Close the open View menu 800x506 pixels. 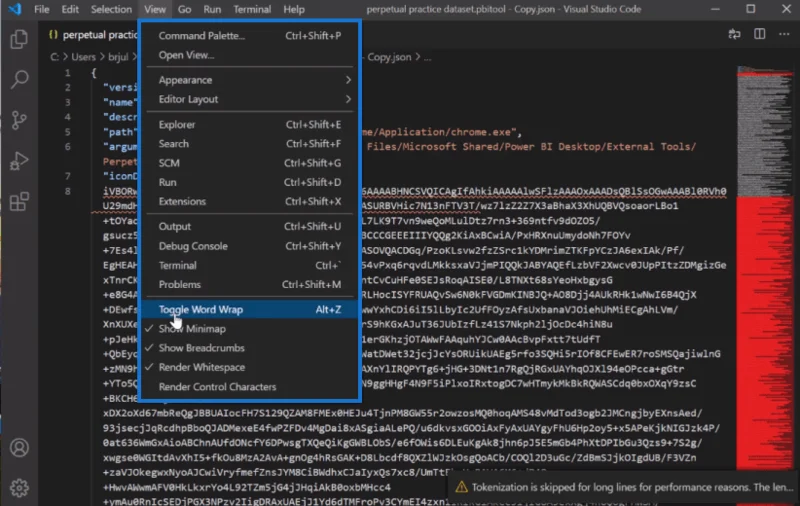[x=155, y=9]
